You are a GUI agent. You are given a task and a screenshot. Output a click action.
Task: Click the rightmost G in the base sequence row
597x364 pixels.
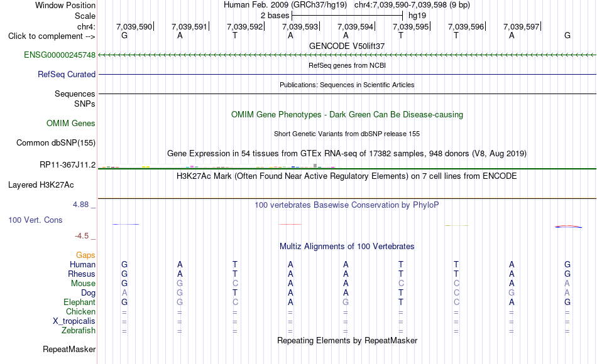(567, 35)
